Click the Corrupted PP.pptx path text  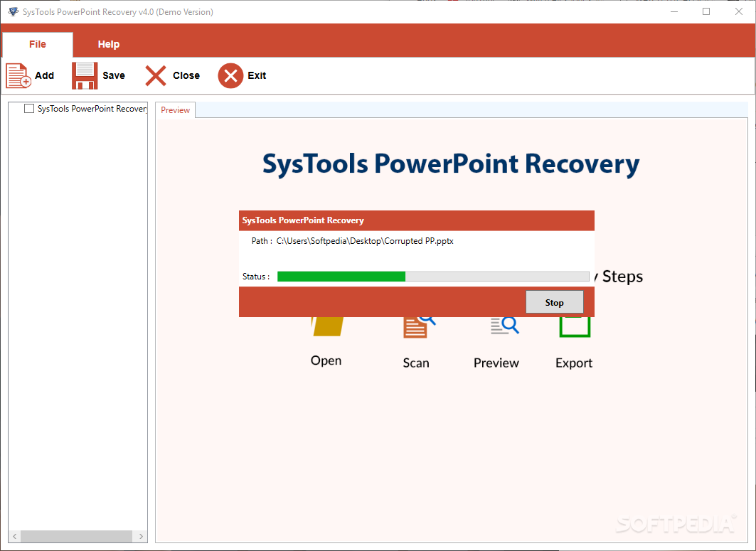[x=365, y=240]
